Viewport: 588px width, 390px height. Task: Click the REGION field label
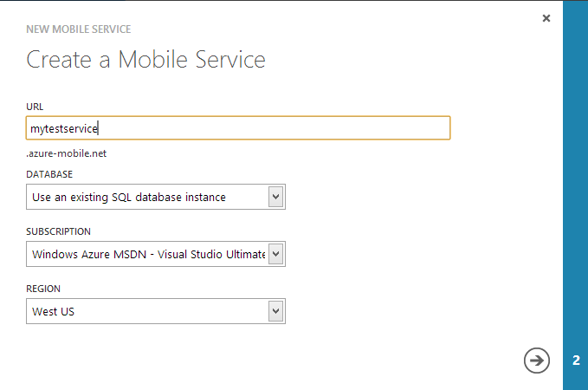coord(43,289)
